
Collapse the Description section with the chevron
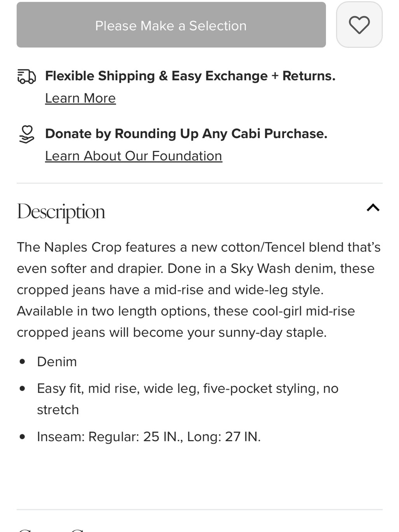click(x=373, y=208)
